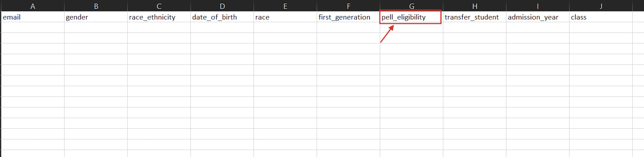The image size is (644, 157).
Task: Click the 'race' cell in column E
Action: click(285, 17)
